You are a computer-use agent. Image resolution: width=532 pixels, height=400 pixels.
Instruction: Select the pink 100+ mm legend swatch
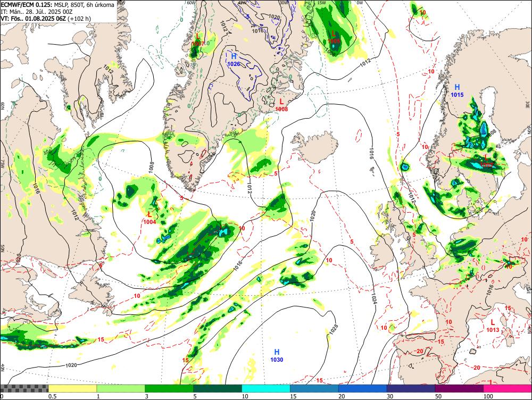pyautogui.click(x=508, y=388)
